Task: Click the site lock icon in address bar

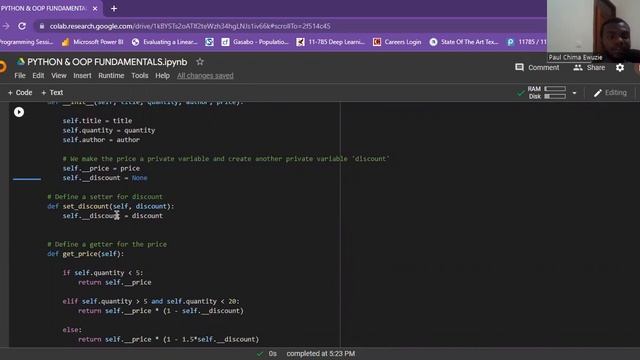Action: [42, 26]
